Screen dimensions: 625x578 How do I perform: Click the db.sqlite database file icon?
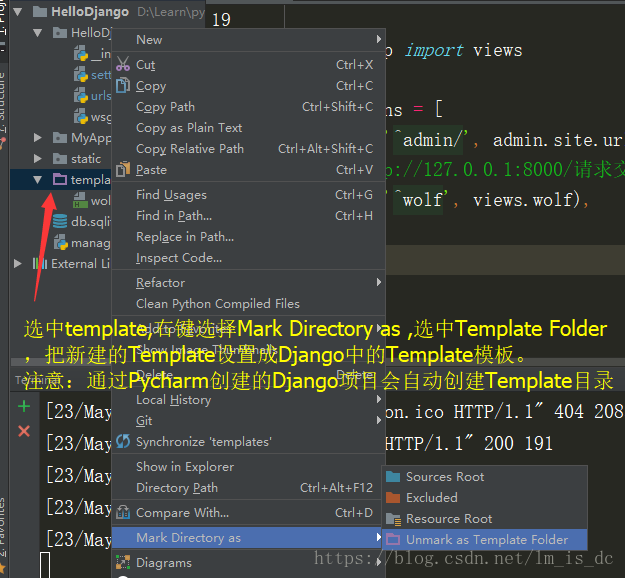(60, 221)
